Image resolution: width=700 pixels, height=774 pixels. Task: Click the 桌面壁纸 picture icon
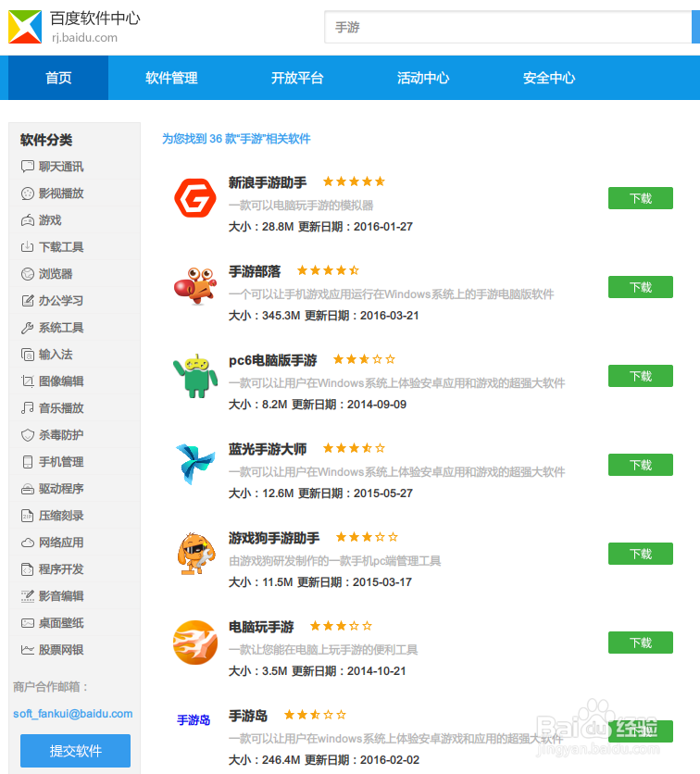coord(28,623)
